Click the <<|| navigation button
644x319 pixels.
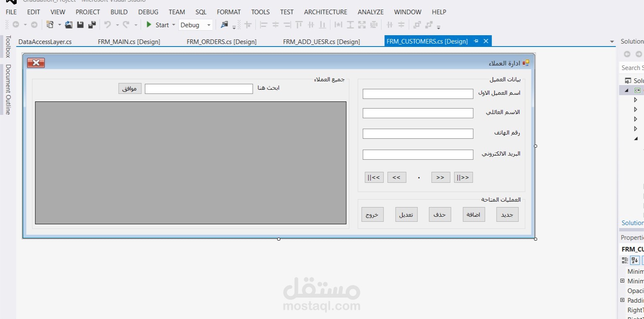click(463, 177)
